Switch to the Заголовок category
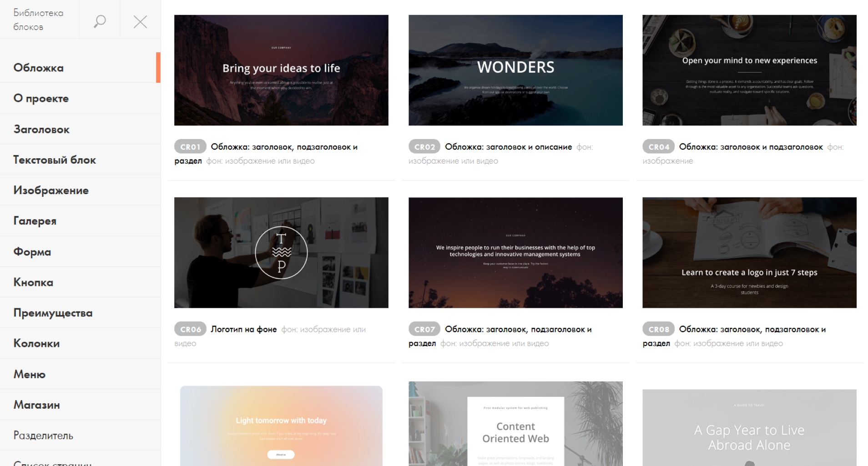This screenshot has height=466, width=868. tap(41, 129)
